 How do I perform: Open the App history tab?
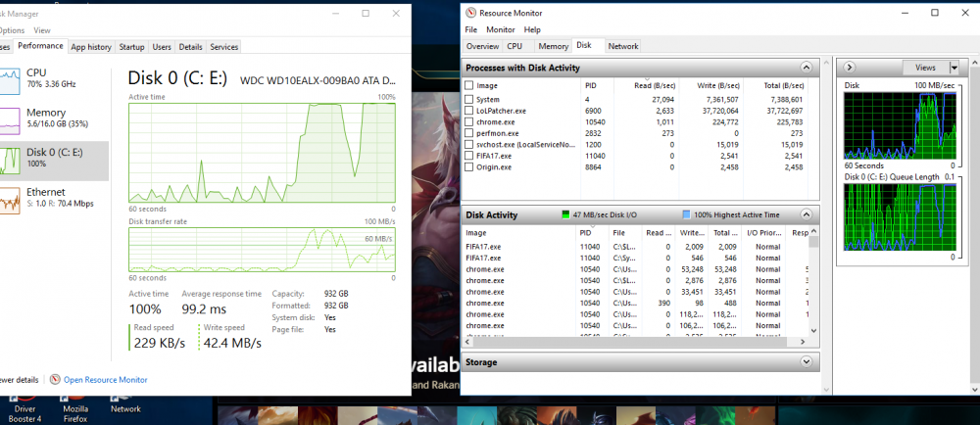coord(91,47)
